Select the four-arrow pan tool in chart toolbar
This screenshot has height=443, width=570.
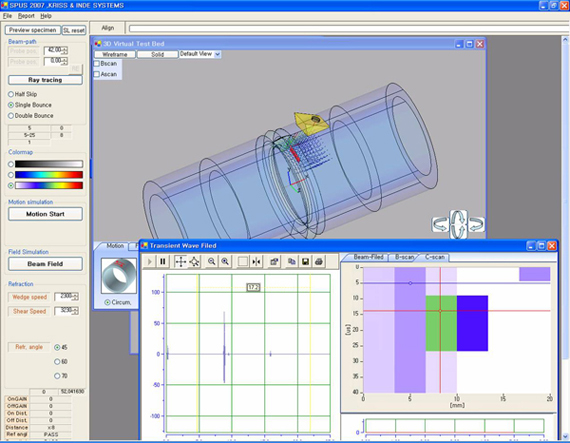(x=180, y=261)
